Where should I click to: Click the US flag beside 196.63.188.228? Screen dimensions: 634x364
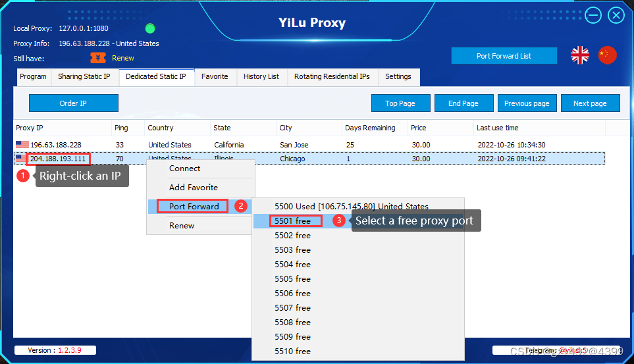click(x=22, y=144)
